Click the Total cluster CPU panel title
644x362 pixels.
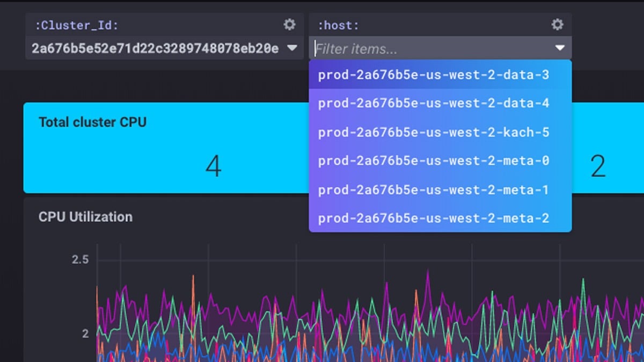pos(92,122)
